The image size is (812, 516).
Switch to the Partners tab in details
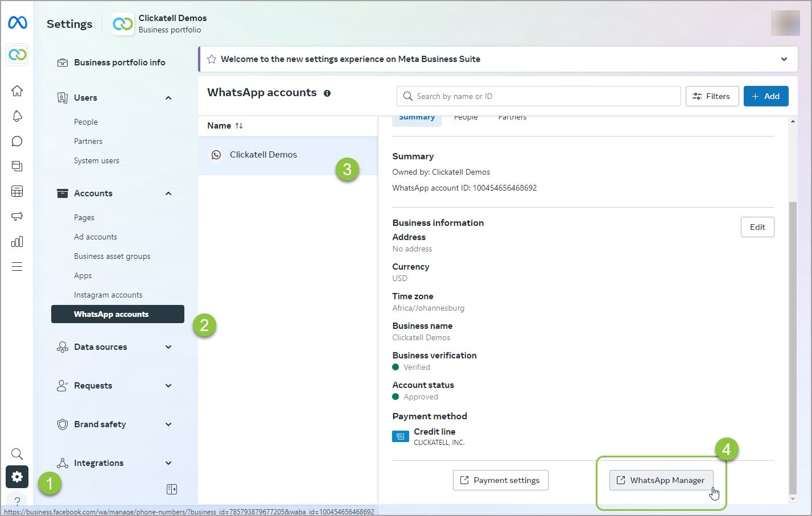click(513, 118)
